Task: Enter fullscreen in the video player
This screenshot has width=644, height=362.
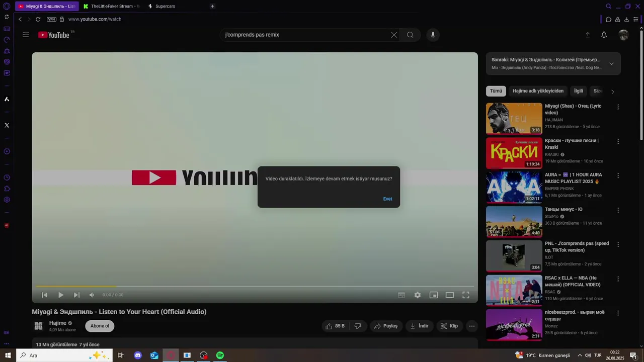Action: 466,295
